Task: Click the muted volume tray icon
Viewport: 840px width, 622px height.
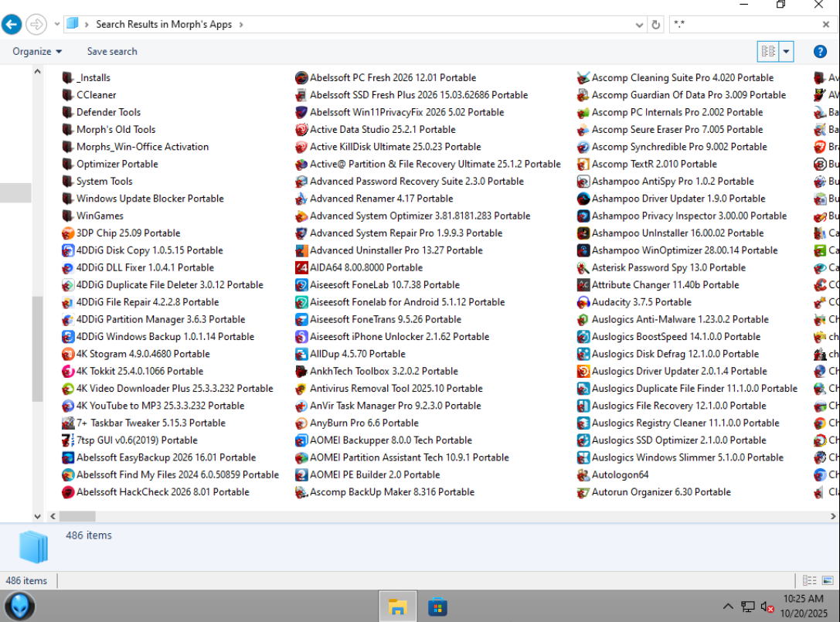Action: point(767,607)
